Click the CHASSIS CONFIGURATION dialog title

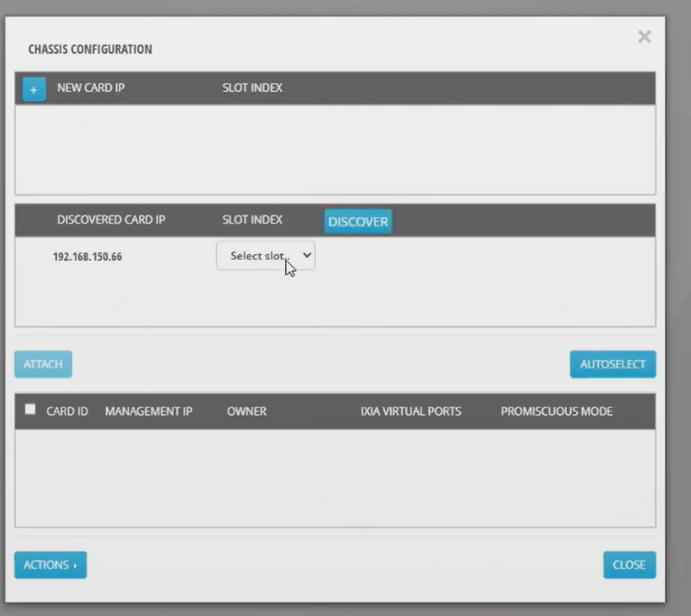(90, 50)
